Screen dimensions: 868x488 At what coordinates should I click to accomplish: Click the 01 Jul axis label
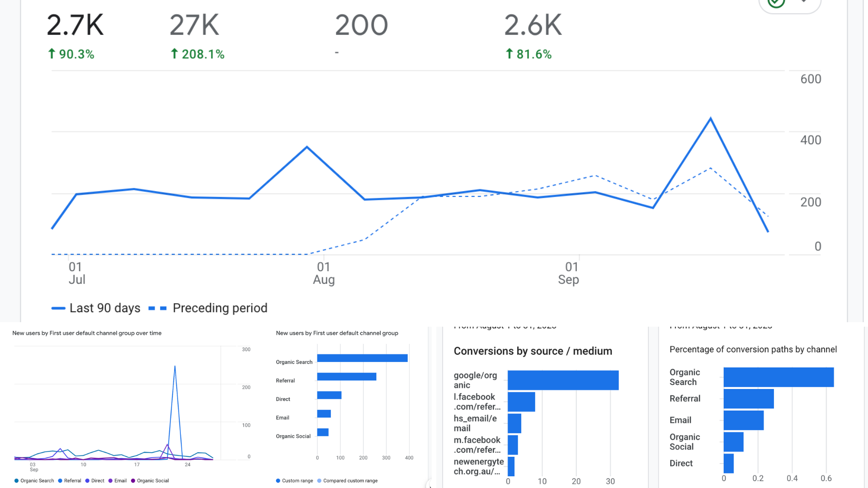[76, 273]
